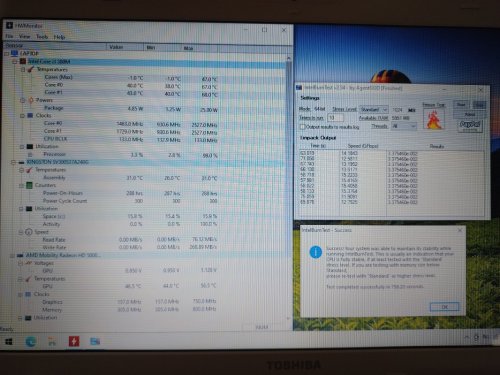500x375 pixels.
Task: Launch Microsoft Edge from the taskbar
Action: [31, 341]
